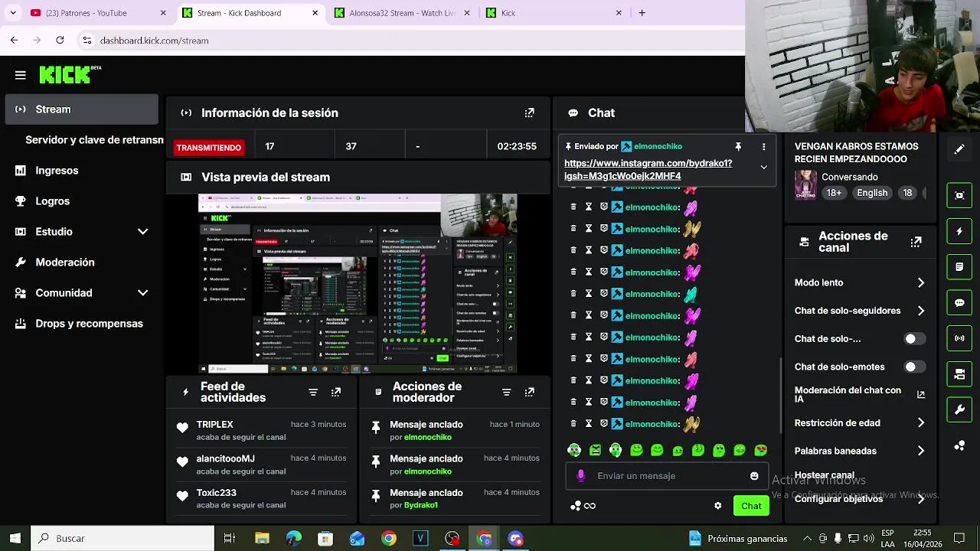Click the wrench widget icon in sidebar
The image size is (980, 551).
pos(959,410)
